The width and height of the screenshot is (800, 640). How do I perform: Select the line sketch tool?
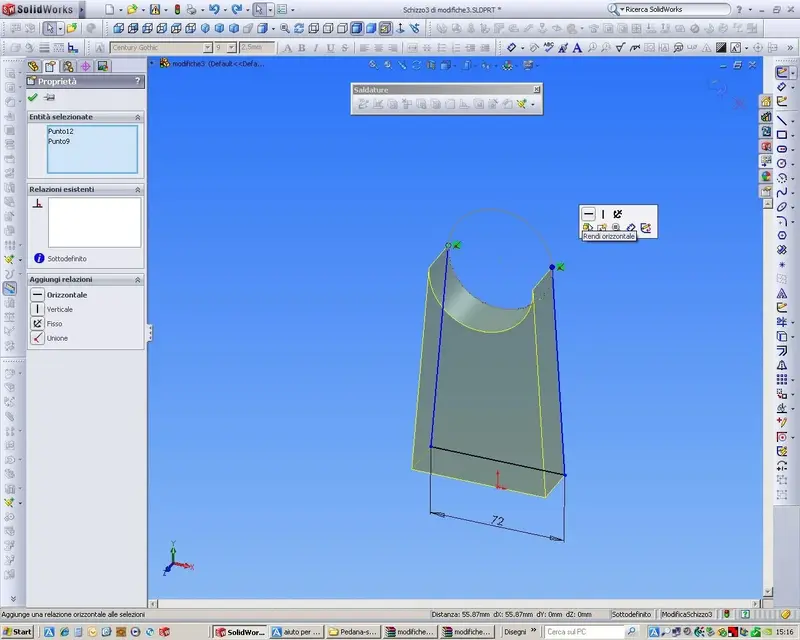pos(782,120)
